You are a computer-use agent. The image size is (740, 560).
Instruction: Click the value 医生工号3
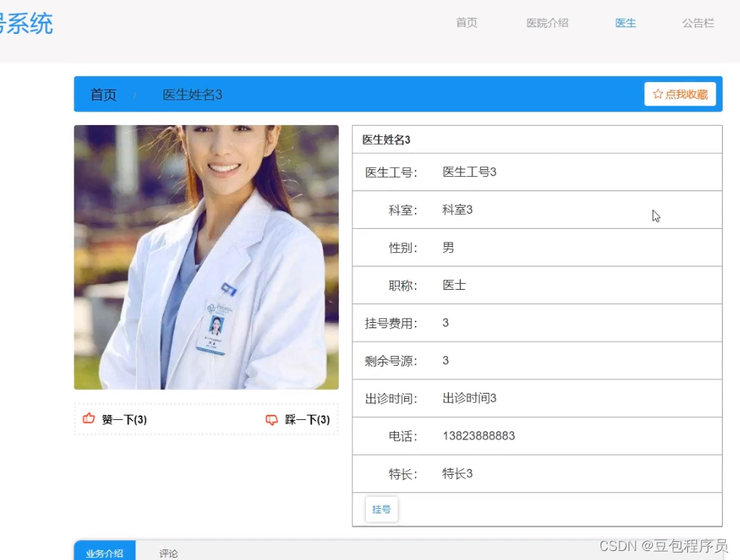click(x=469, y=172)
